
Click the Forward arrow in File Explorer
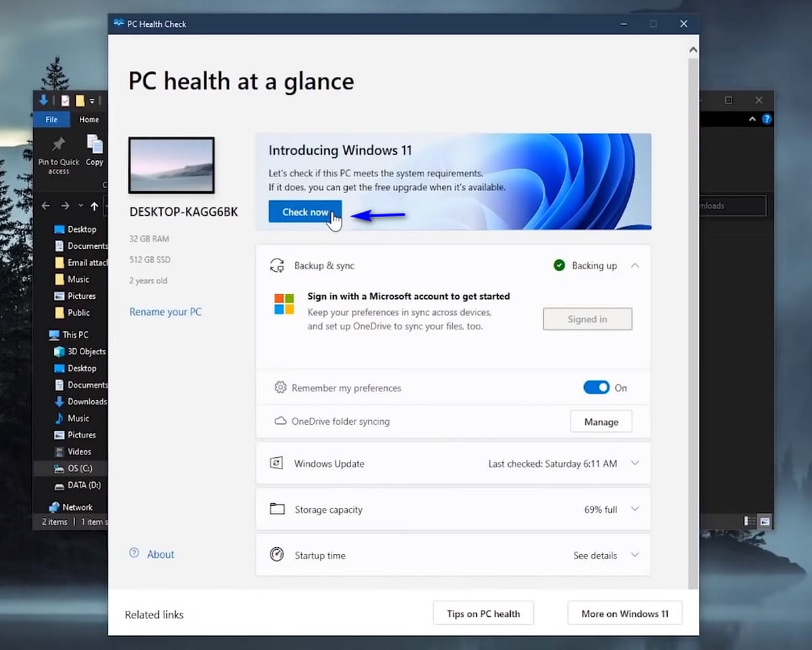coord(65,206)
